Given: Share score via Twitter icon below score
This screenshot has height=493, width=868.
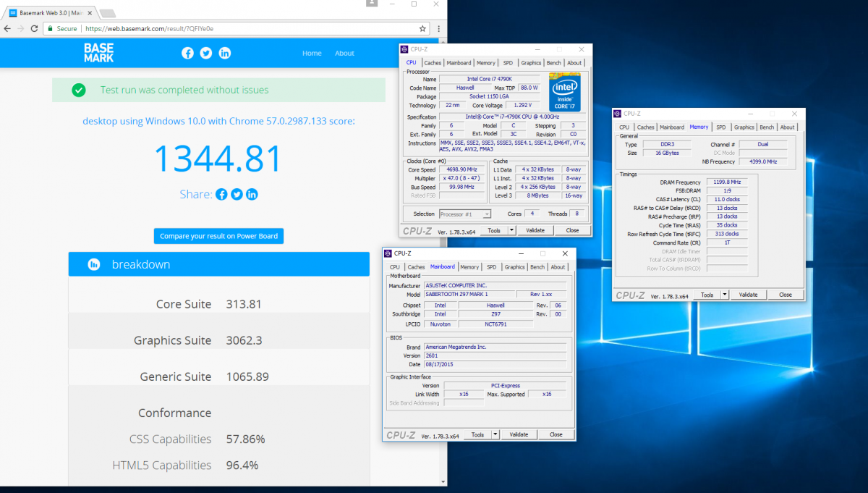Looking at the screenshot, I should [237, 194].
